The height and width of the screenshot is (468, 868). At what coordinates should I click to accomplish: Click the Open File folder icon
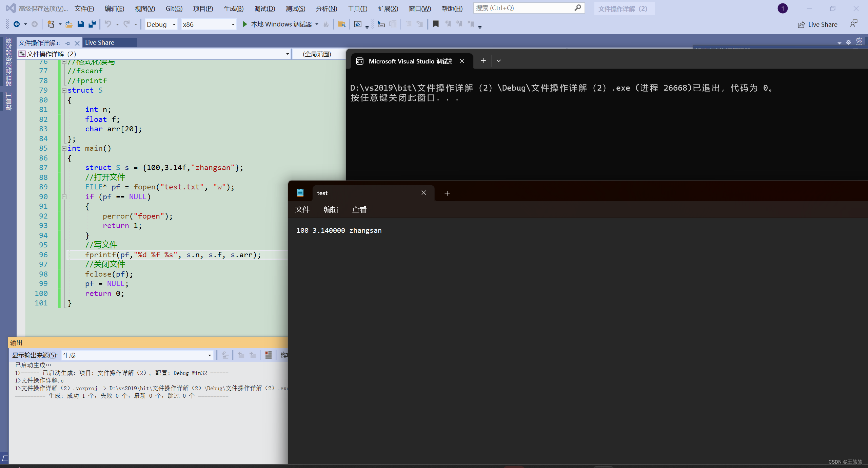[x=69, y=24]
